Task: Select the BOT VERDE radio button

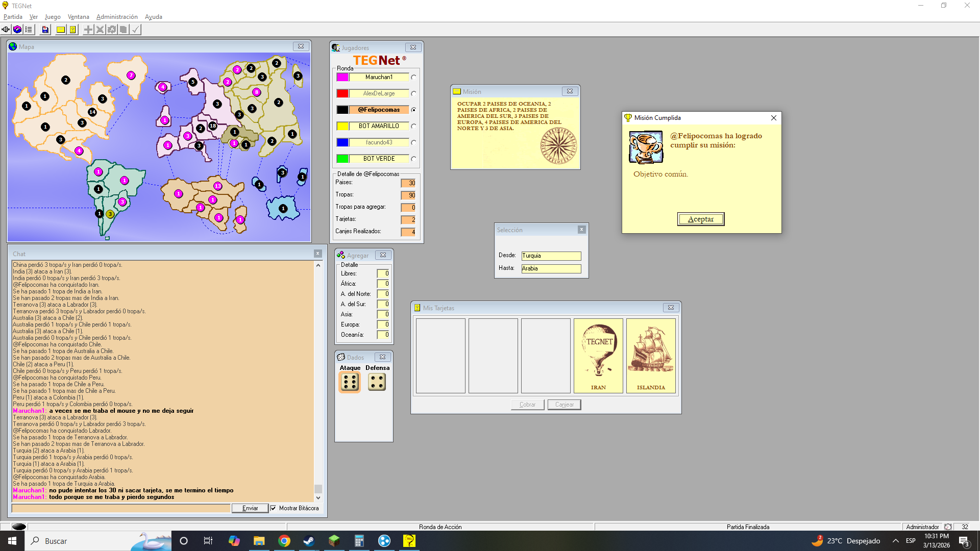Action: (413, 159)
